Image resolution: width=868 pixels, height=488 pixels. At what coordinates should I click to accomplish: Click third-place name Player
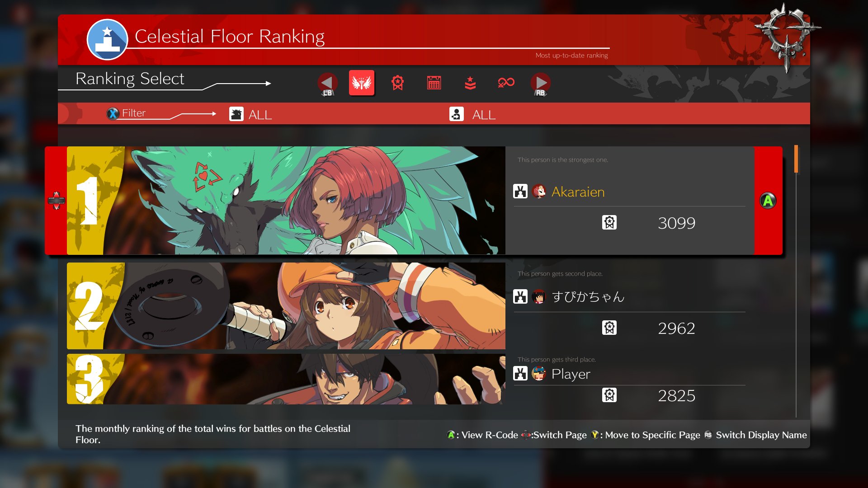[x=571, y=374]
